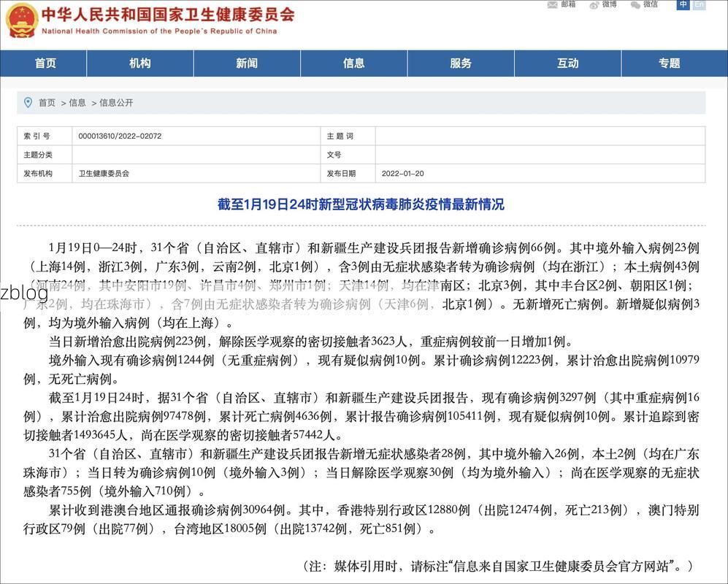Open the 服务 navigation menu
728x584 pixels.
[460, 64]
